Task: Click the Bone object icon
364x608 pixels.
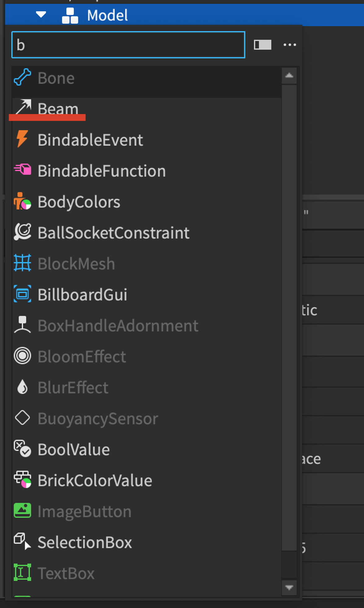Action: pyautogui.click(x=22, y=77)
